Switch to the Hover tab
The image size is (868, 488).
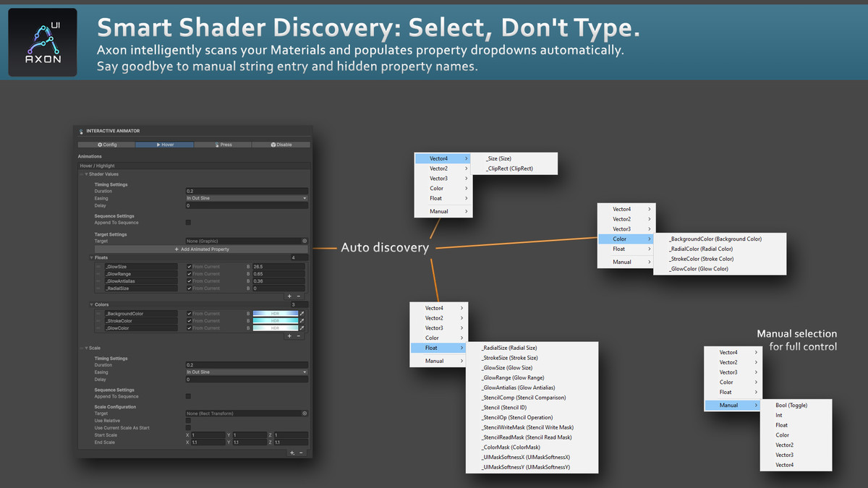(165, 145)
